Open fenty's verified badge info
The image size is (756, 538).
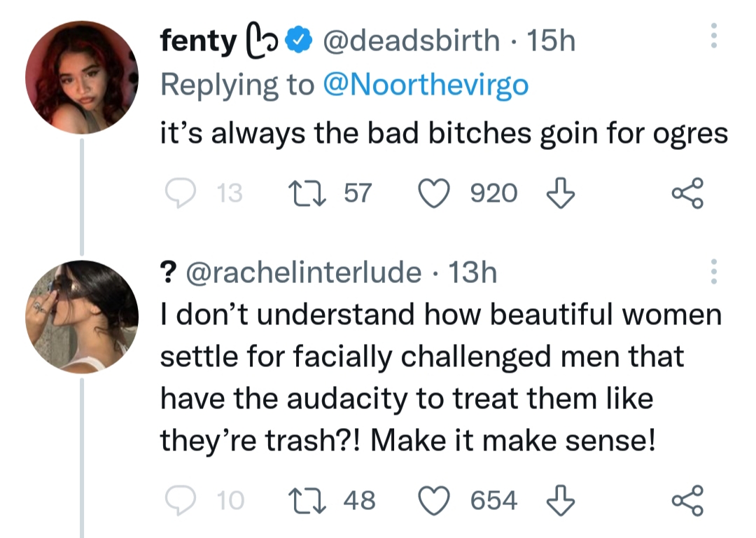(300, 41)
